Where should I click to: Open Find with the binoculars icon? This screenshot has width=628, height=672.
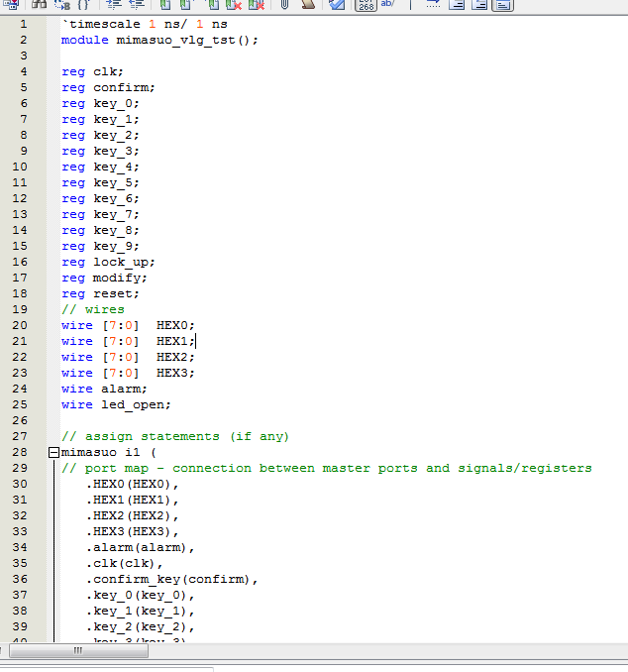[x=39, y=4]
